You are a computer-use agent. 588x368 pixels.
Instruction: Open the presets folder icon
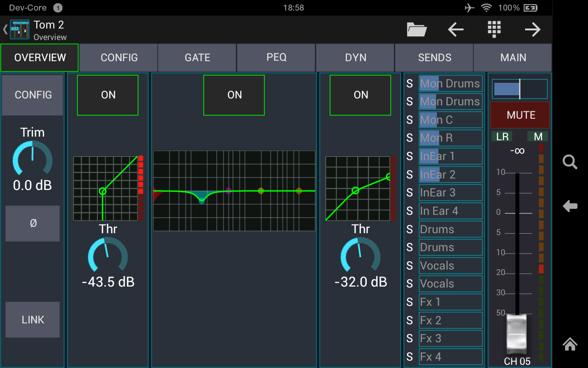point(416,29)
